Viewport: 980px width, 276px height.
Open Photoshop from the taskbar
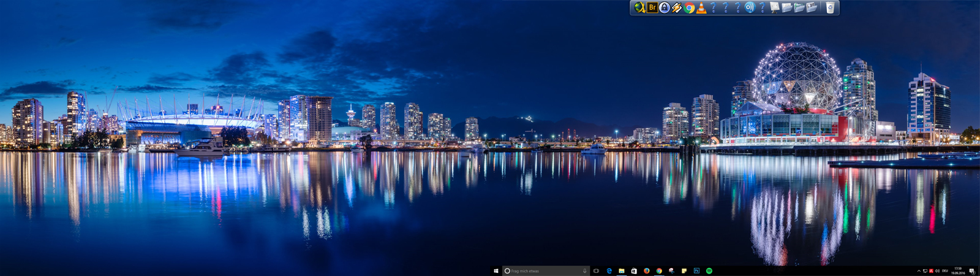click(x=696, y=270)
